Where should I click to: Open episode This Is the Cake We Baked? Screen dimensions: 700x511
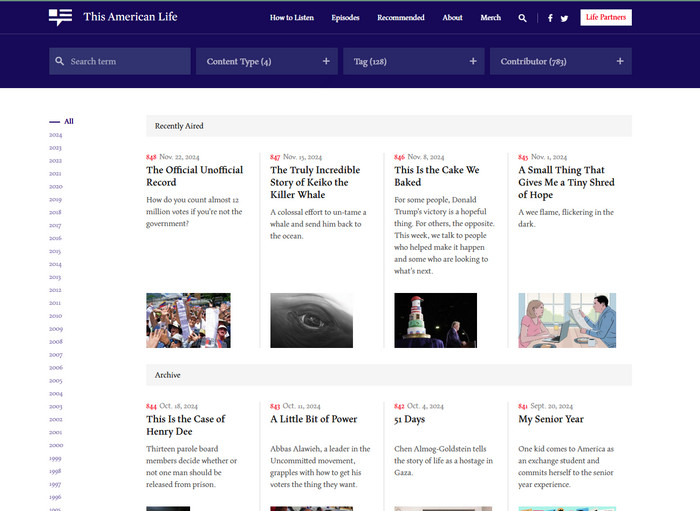436,176
